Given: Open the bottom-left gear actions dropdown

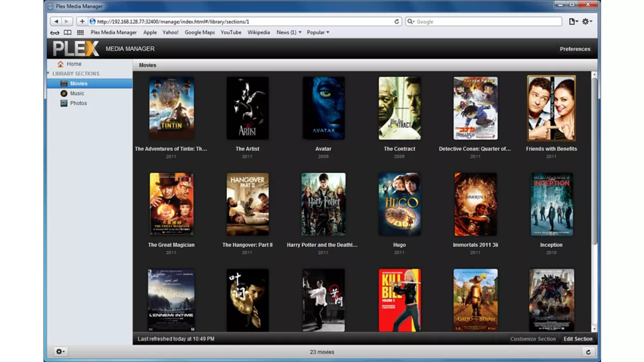Looking at the screenshot, I should [x=61, y=352].
